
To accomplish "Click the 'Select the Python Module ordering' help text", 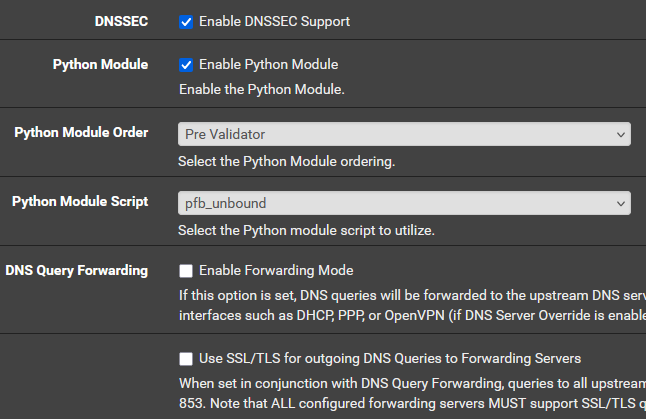I will coord(287,161).
